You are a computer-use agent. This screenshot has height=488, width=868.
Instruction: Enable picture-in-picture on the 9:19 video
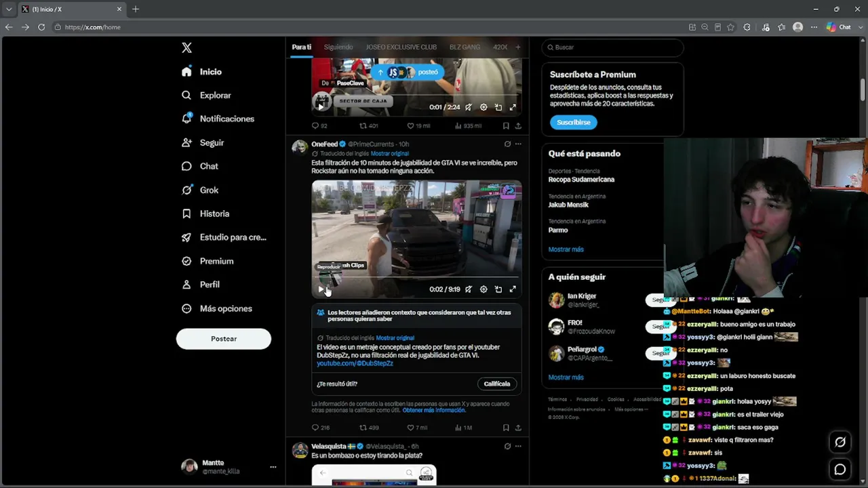498,289
